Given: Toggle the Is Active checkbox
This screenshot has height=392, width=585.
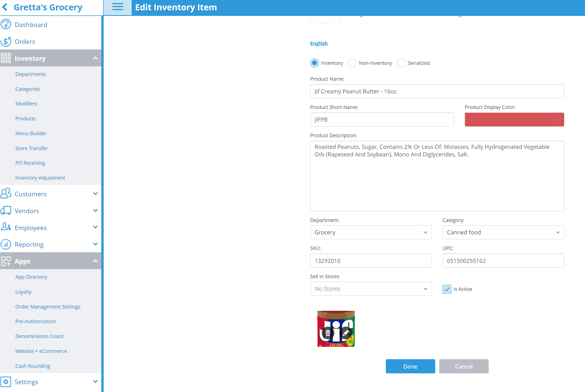Looking at the screenshot, I should tap(446, 289).
